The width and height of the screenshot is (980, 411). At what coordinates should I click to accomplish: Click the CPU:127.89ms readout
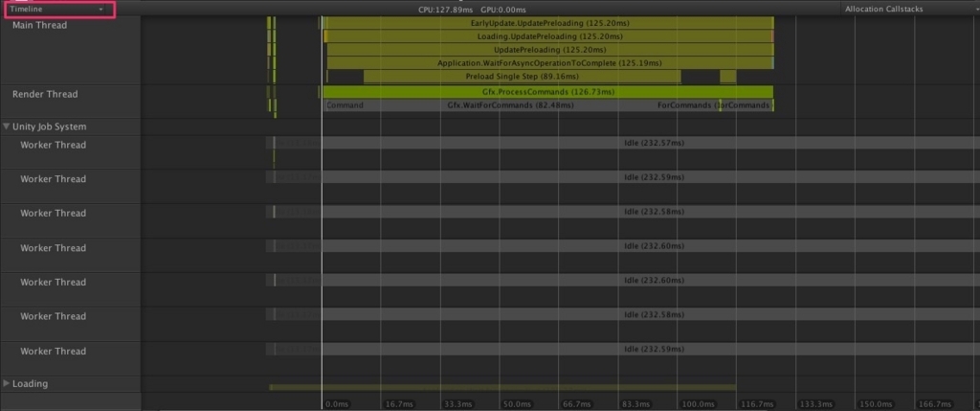[x=446, y=10]
